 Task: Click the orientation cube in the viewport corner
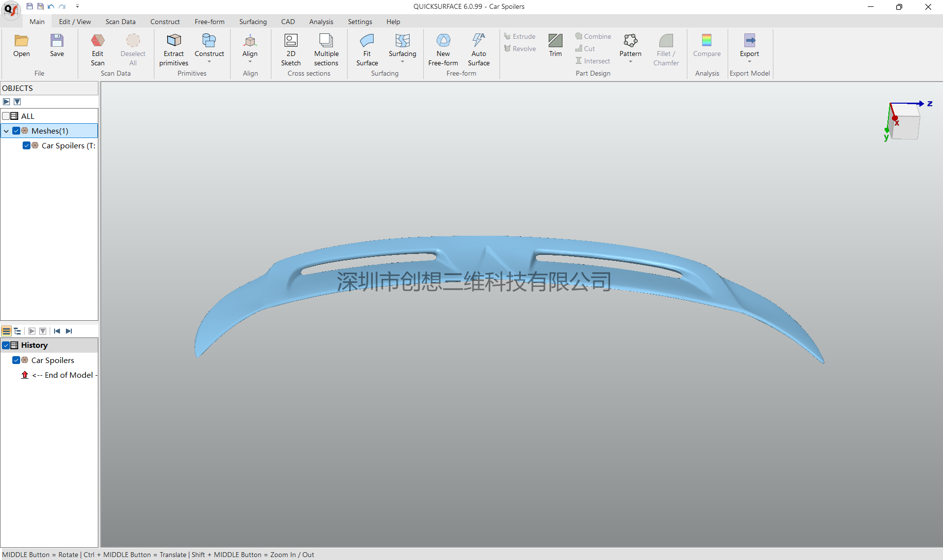click(906, 127)
